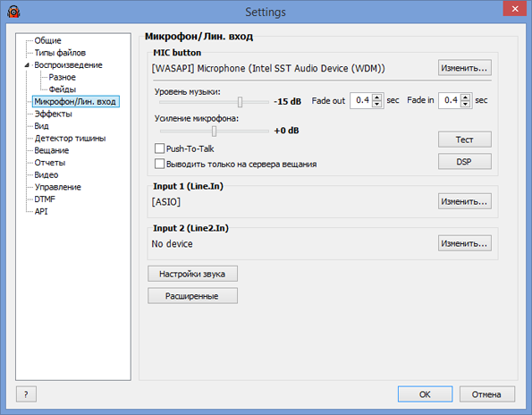Collapse the Воспроизведение tree node

coord(27,65)
